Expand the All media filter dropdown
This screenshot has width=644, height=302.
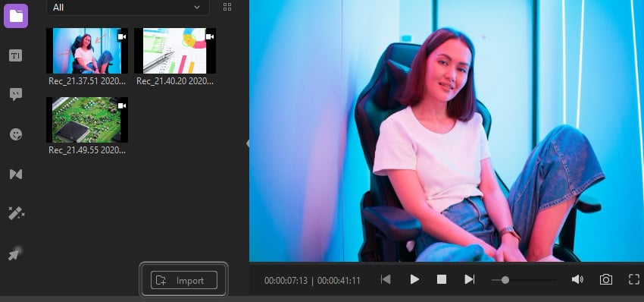pyautogui.click(x=128, y=8)
